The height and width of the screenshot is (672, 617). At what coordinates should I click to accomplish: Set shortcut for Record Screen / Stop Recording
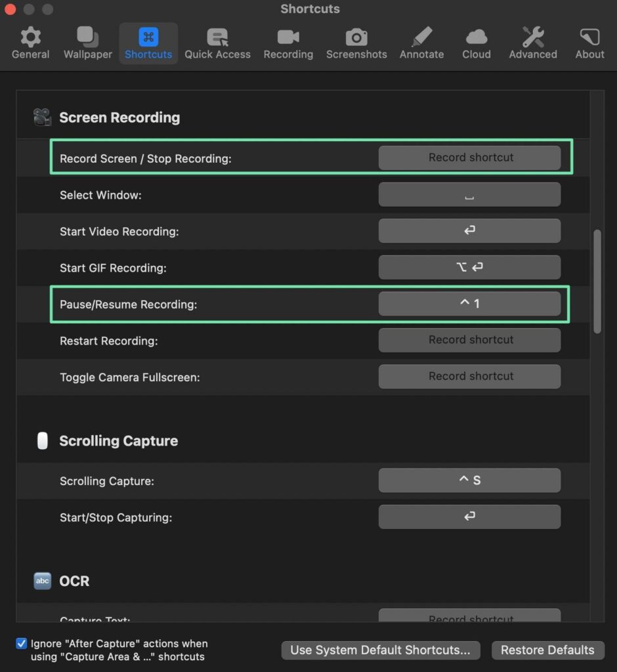469,158
